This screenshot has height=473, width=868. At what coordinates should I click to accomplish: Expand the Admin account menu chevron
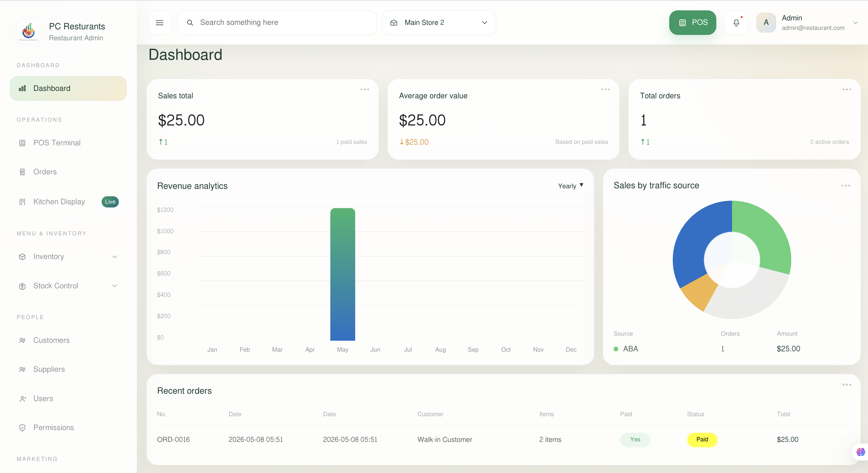855,23
